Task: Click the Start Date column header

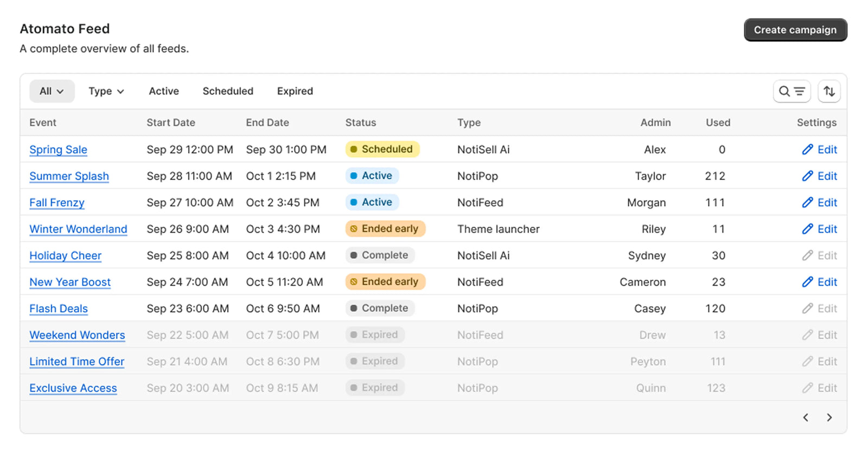Action: click(171, 123)
